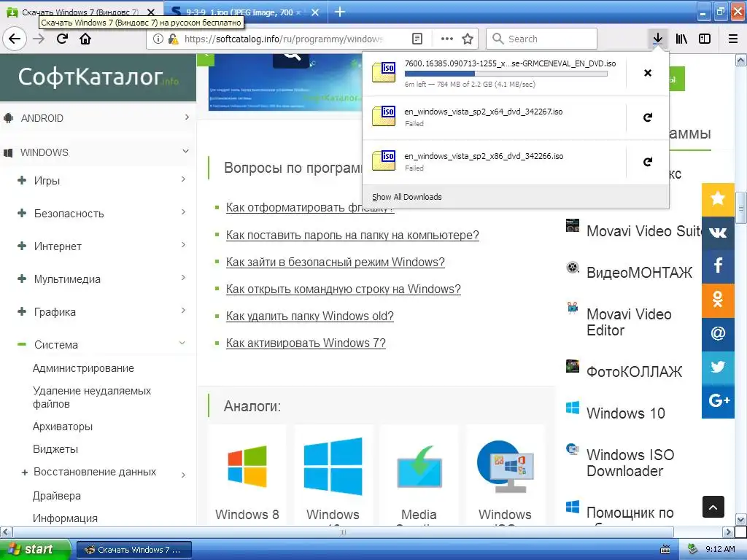This screenshot has height=560, width=747.
Task: Expand the ANDROID menu chevron
Action: 187,117
